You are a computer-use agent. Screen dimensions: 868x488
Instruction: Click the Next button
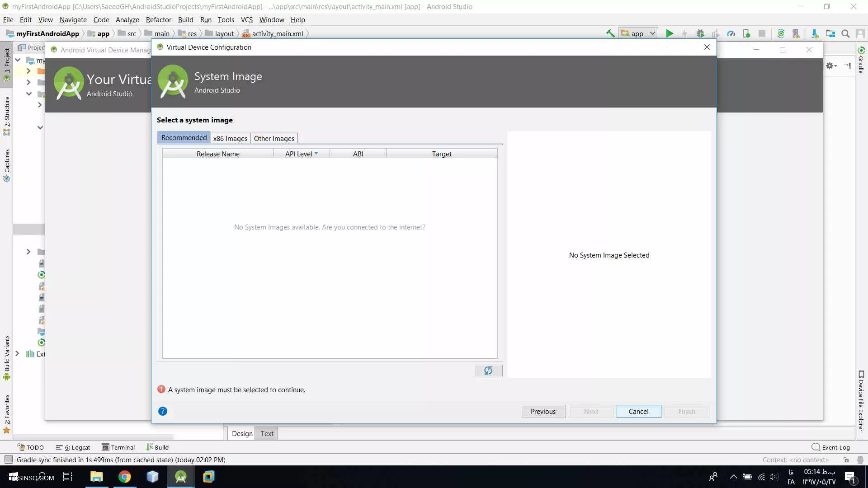(x=591, y=411)
